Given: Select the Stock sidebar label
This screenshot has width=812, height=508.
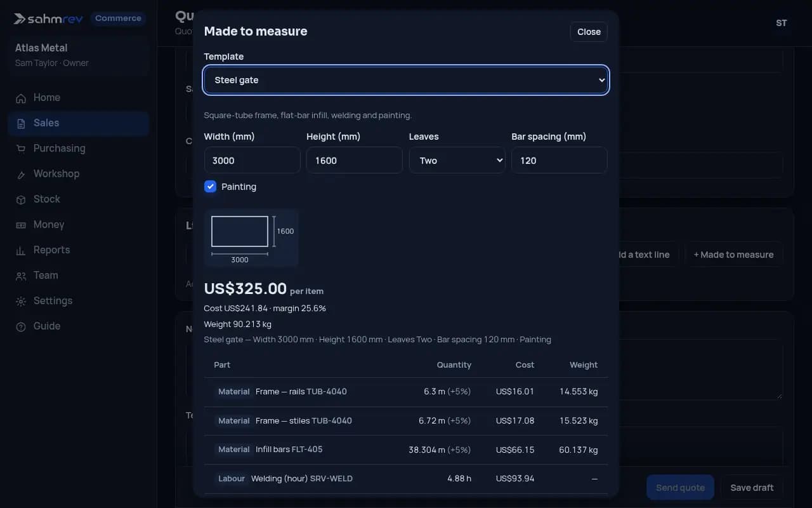Looking at the screenshot, I should pos(47,199).
